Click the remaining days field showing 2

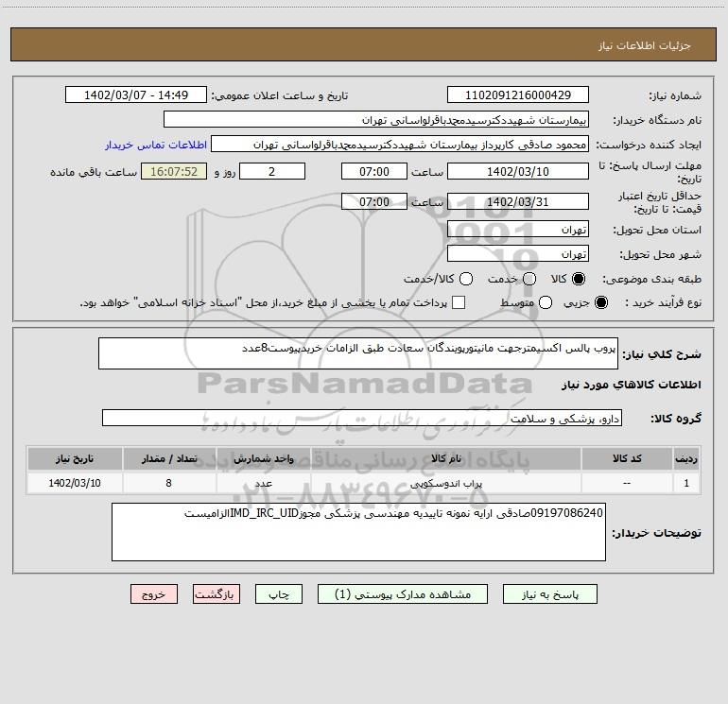[272, 171]
